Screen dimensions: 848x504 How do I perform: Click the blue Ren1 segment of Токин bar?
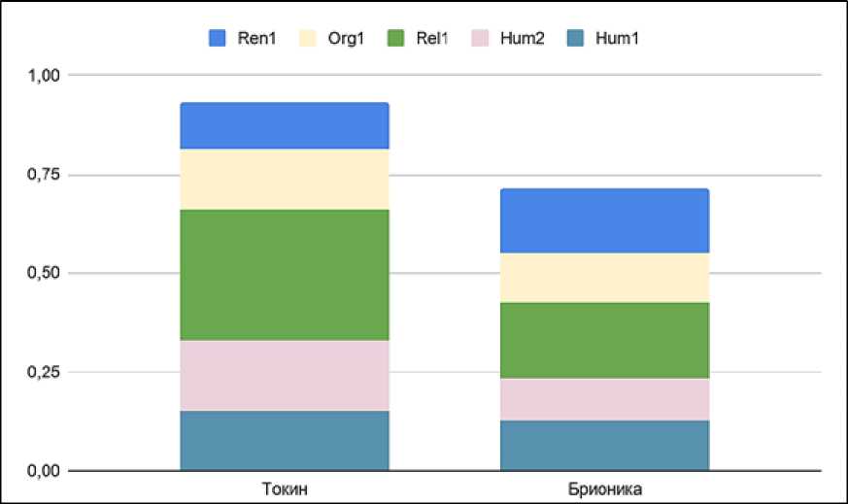pos(285,125)
